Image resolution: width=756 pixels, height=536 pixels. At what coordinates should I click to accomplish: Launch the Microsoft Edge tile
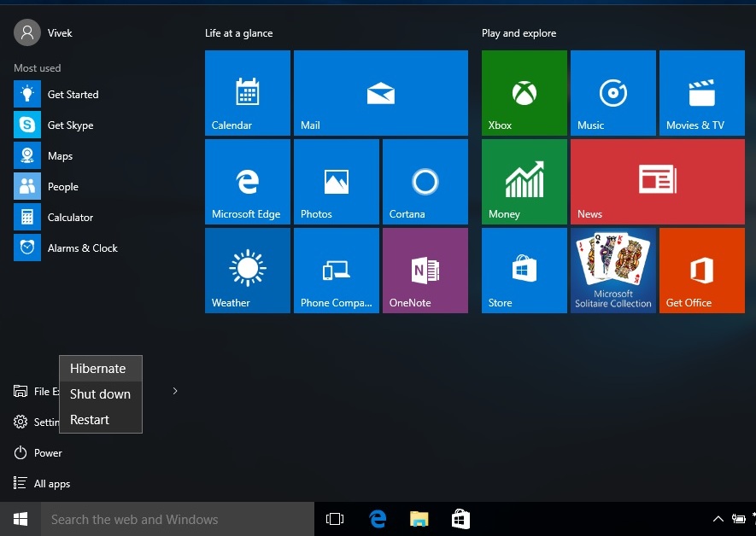pos(248,182)
